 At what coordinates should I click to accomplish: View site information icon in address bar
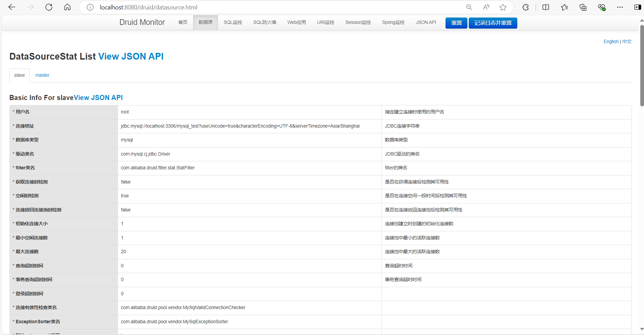coord(90,7)
